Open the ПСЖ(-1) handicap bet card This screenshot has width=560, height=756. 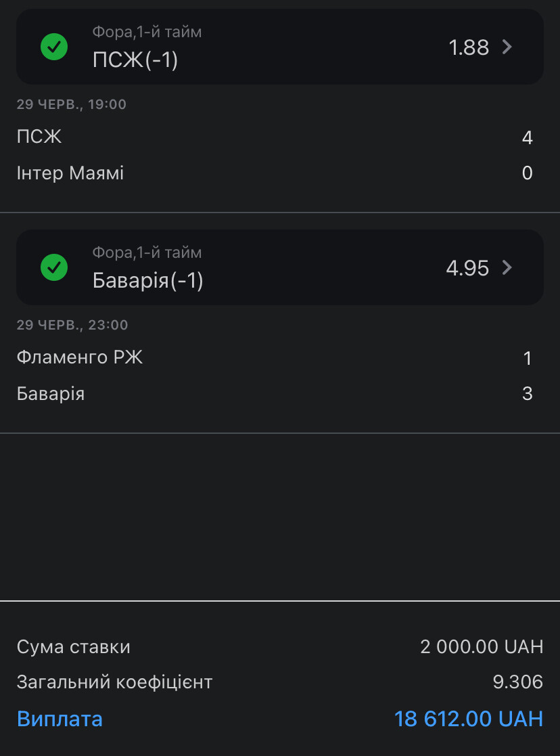pyautogui.click(x=280, y=47)
